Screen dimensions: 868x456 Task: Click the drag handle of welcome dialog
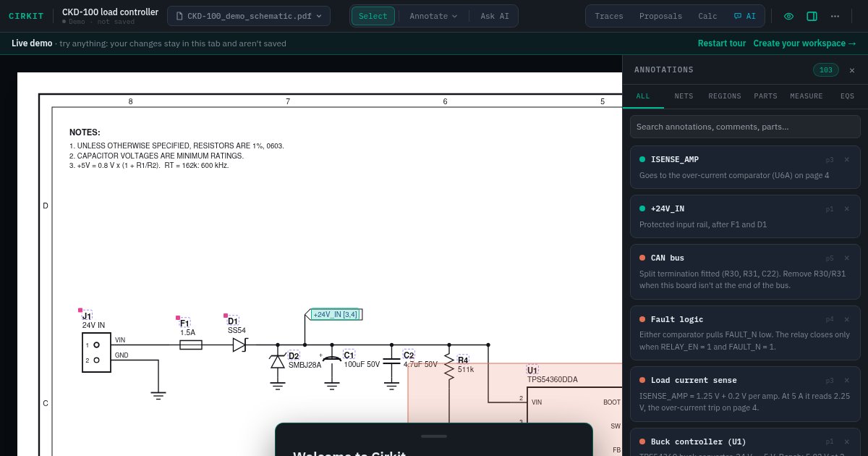(x=434, y=436)
